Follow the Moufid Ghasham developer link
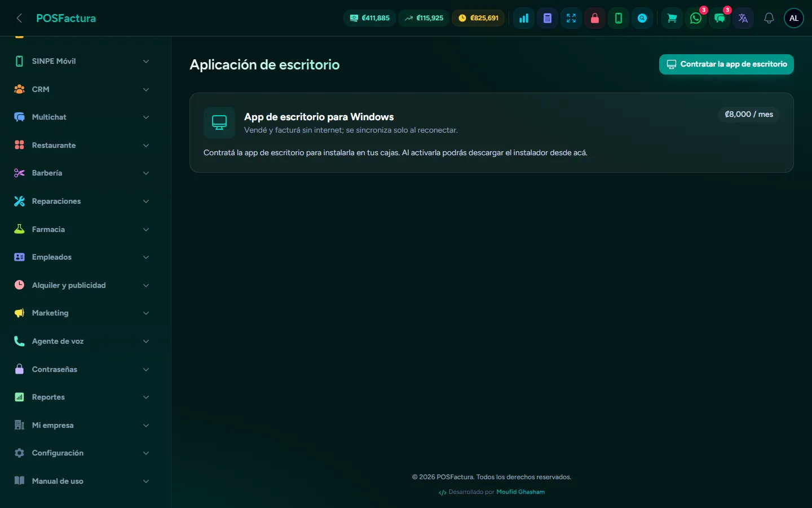The width and height of the screenshot is (812, 508). tap(520, 492)
